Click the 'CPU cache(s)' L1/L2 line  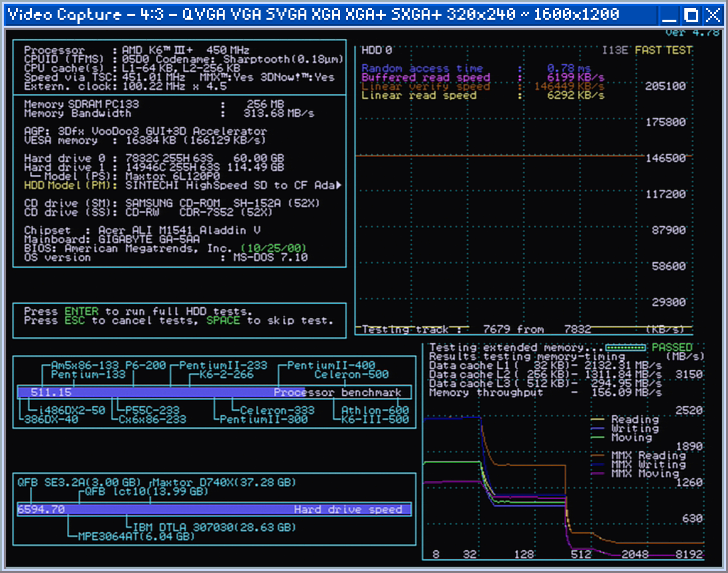coord(132,68)
